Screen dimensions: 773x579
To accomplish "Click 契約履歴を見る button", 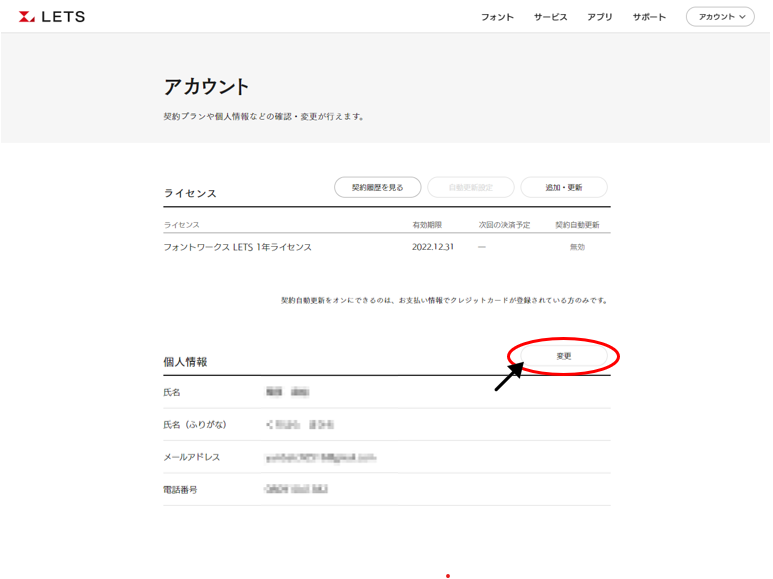I will [378, 187].
